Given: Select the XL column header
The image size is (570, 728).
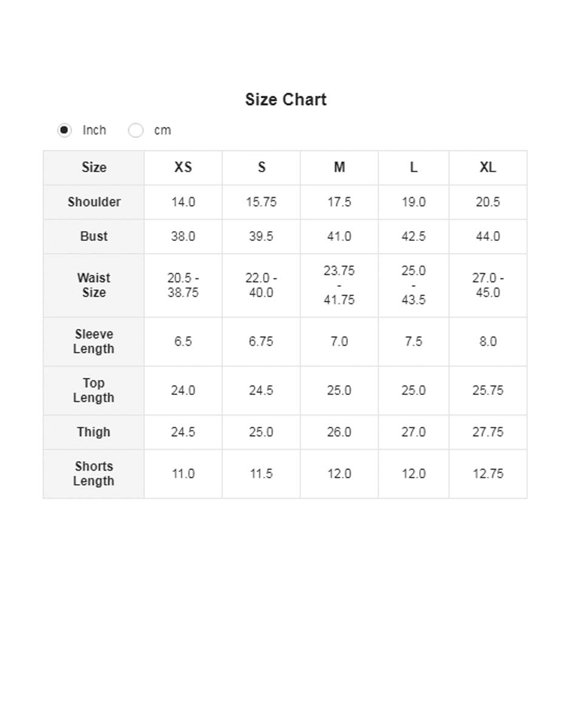Looking at the screenshot, I should point(488,167).
